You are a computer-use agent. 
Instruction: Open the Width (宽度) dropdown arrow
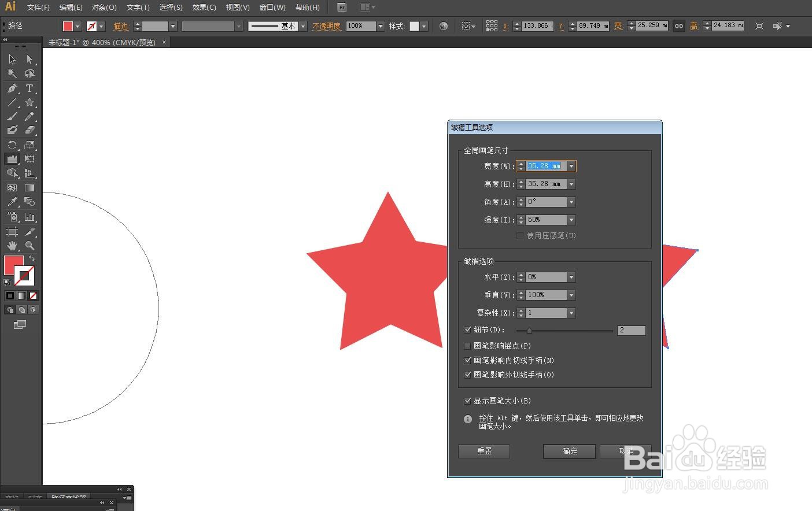571,166
